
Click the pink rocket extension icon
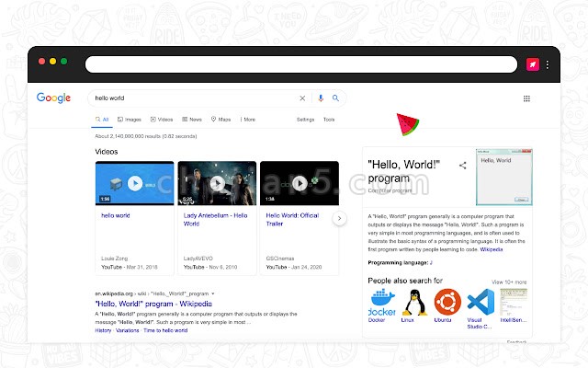pos(533,64)
